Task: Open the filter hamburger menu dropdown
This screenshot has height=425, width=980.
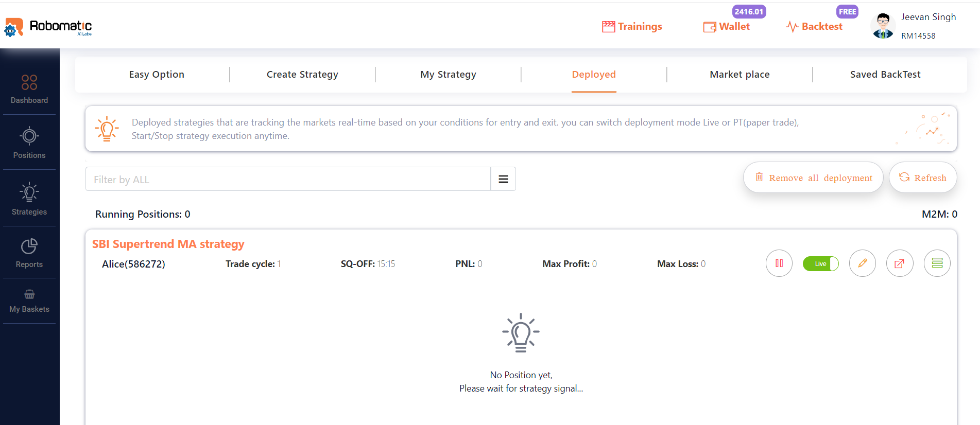Action: coord(503,179)
